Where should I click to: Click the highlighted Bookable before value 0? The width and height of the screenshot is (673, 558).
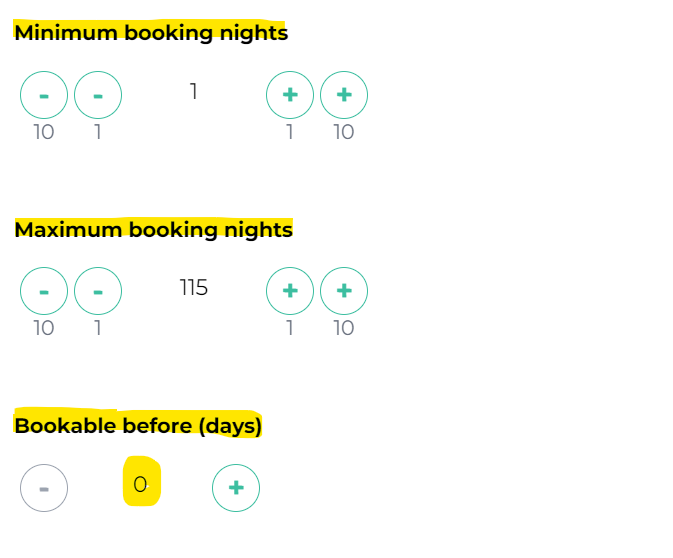[x=141, y=485]
